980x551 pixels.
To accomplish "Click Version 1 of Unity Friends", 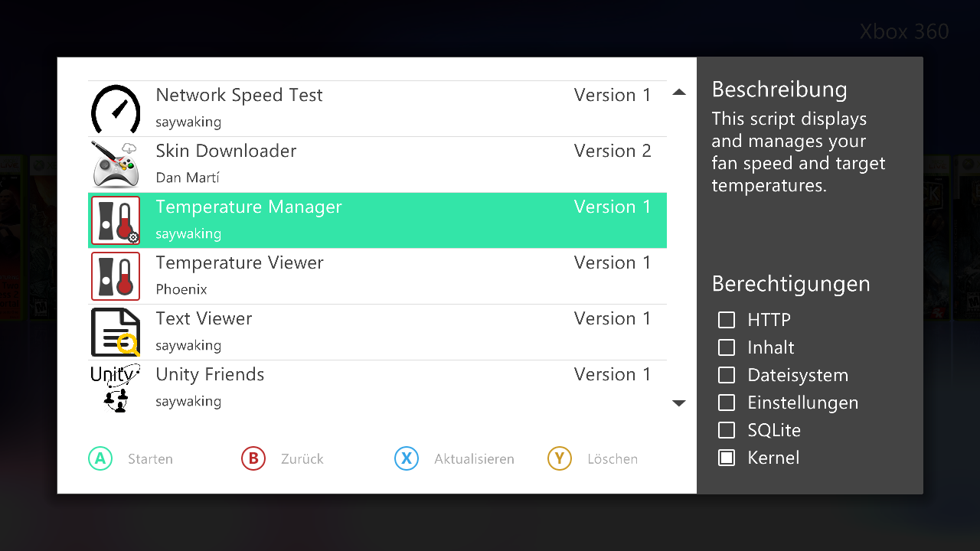I will tap(612, 375).
